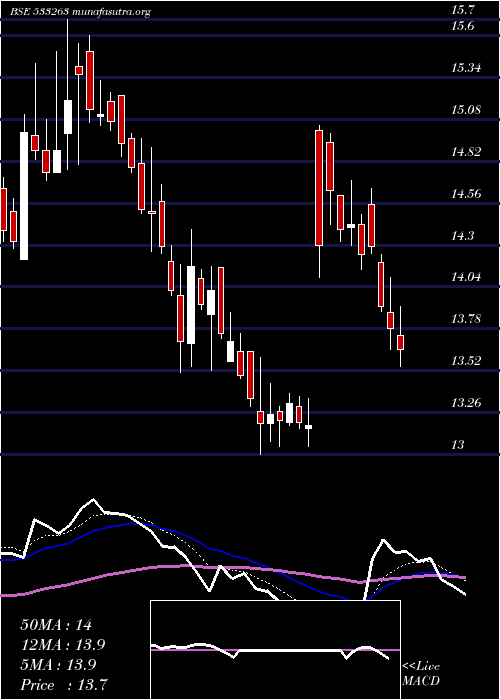Screen dimensions: 500x700
Task: Click the 13.26 price axis label
Action: point(466,403)
